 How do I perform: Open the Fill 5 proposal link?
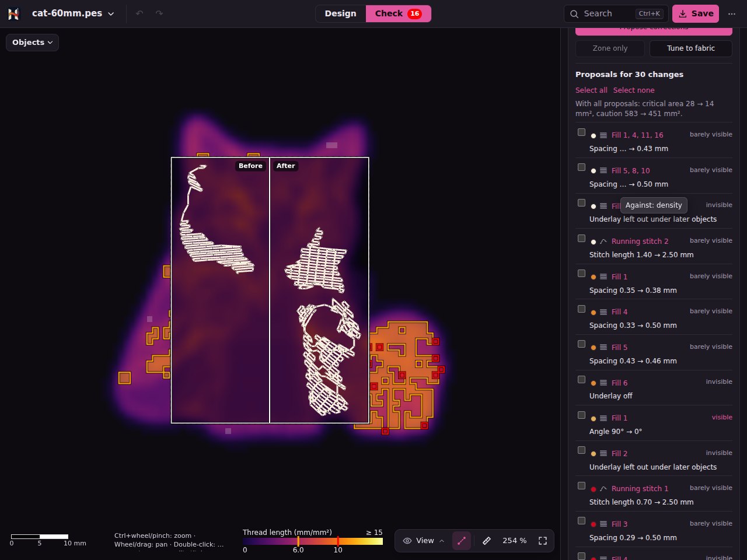[x=619, y=348]
